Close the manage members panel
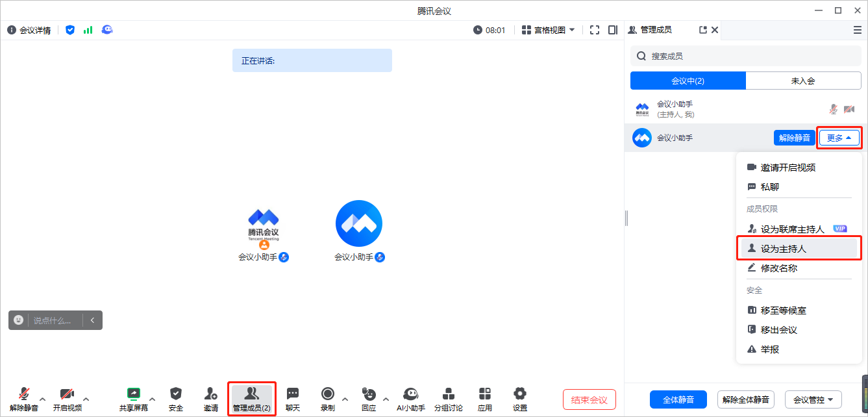The height and width of the screenshot is (417, 868). click(715, 30)
